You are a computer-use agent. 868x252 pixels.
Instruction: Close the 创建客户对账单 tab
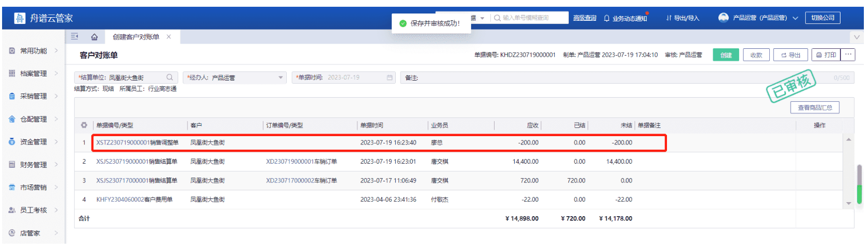[x=169, y=37]
